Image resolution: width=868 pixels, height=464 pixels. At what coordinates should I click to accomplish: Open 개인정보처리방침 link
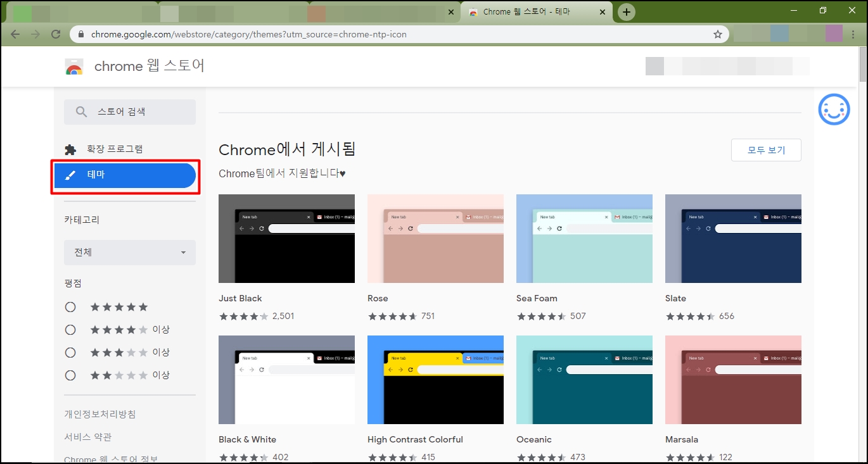coord(100,415)
